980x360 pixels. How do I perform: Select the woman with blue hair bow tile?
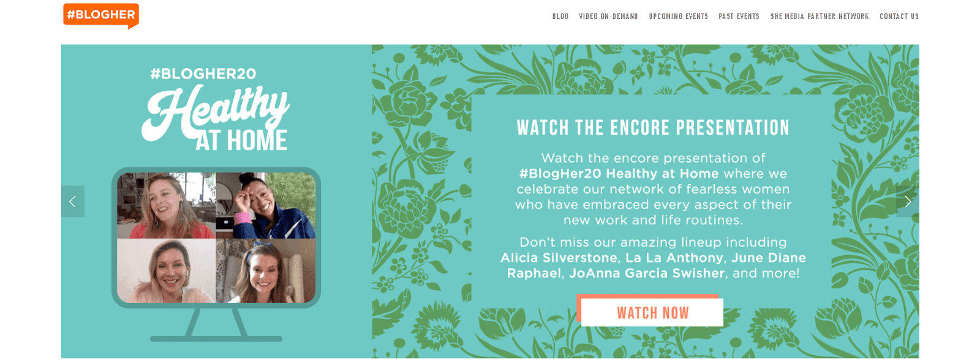click(266, 270)
